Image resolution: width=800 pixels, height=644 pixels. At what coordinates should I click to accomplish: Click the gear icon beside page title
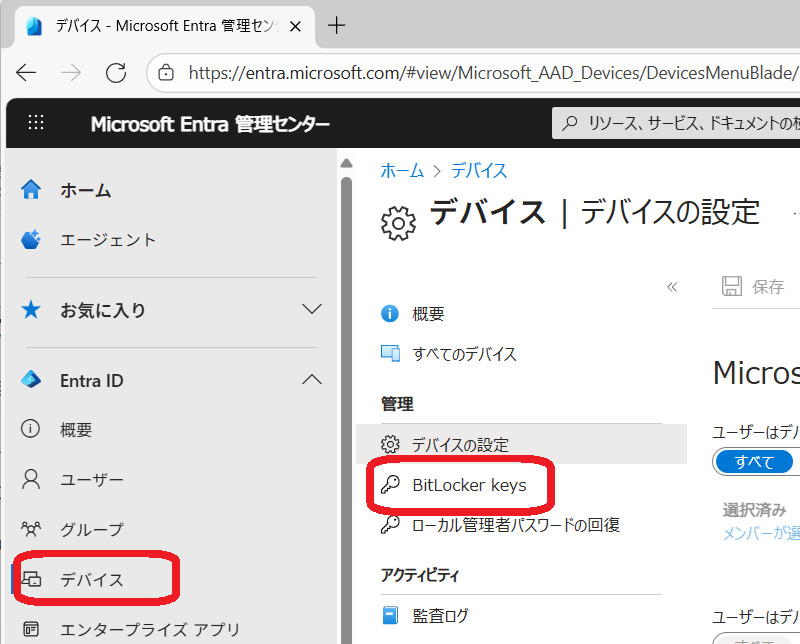tap(398, 223)
